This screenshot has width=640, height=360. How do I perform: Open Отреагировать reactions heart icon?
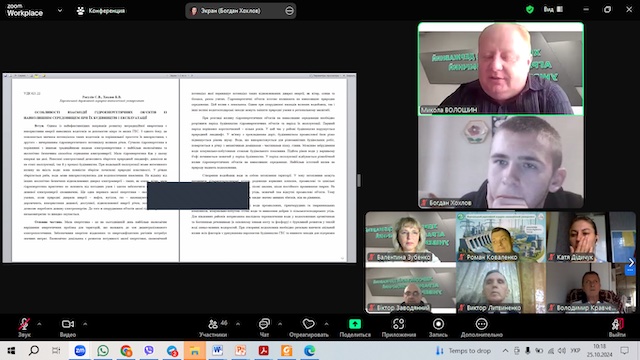pos(309,327)
